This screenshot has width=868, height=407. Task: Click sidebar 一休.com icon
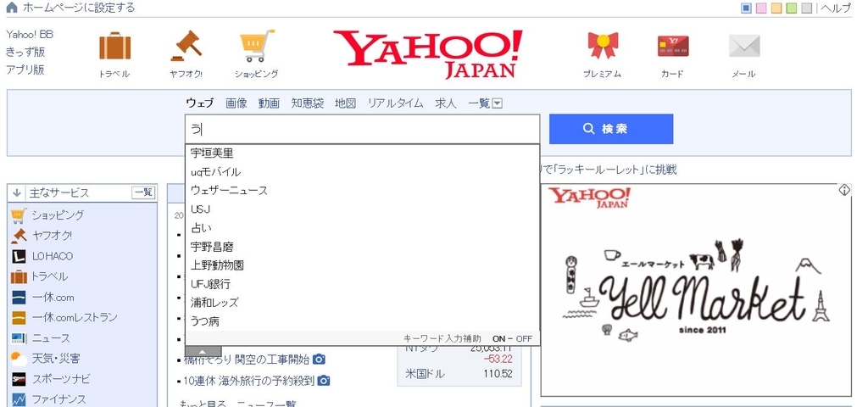19,298
